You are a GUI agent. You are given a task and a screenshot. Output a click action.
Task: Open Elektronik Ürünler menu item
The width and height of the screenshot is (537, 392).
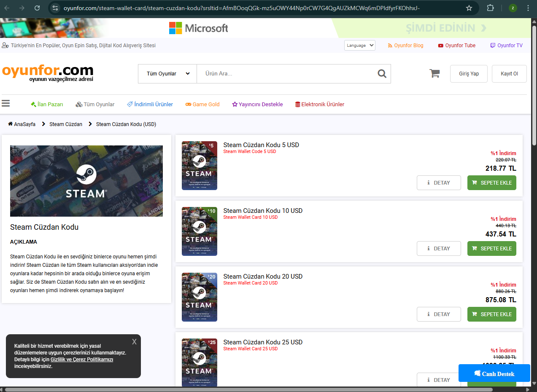320,104
